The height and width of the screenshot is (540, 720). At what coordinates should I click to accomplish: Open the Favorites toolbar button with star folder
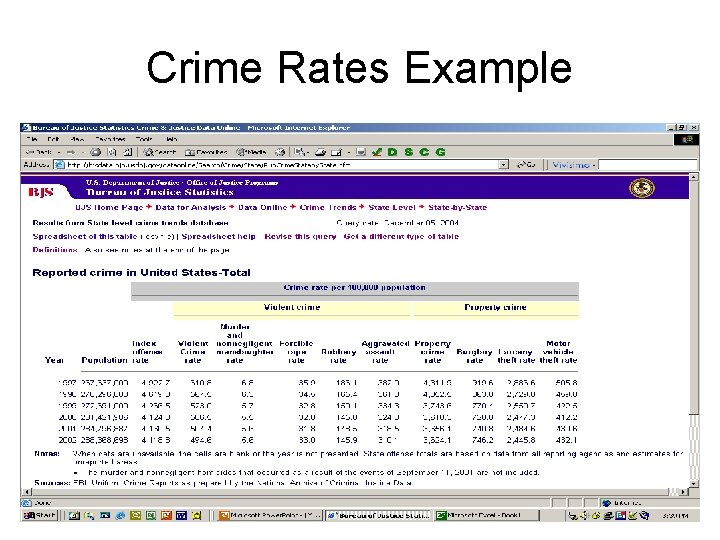(x=206, y=152)
